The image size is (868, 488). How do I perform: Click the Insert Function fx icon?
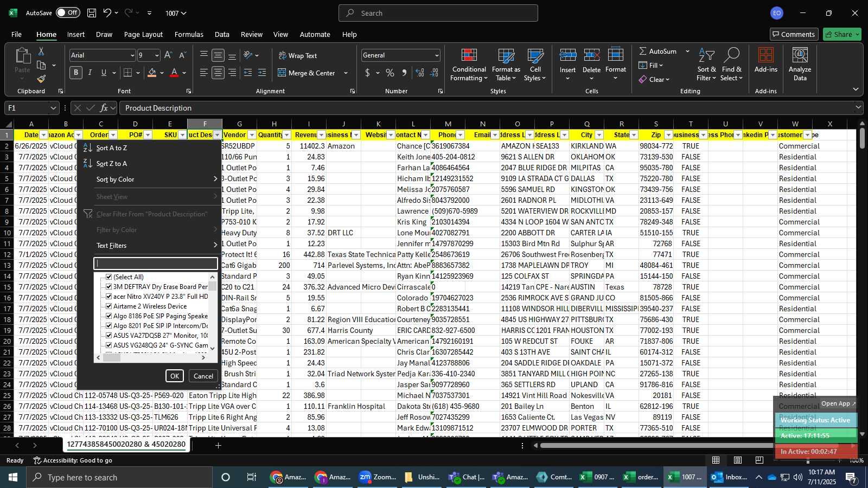(x=104, y=108)
